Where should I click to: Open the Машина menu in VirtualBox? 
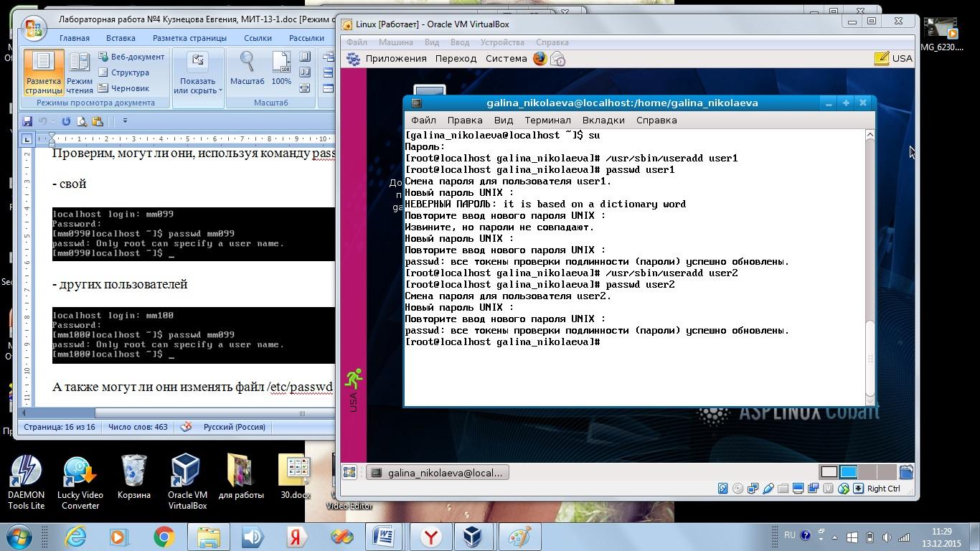[396, 42]
